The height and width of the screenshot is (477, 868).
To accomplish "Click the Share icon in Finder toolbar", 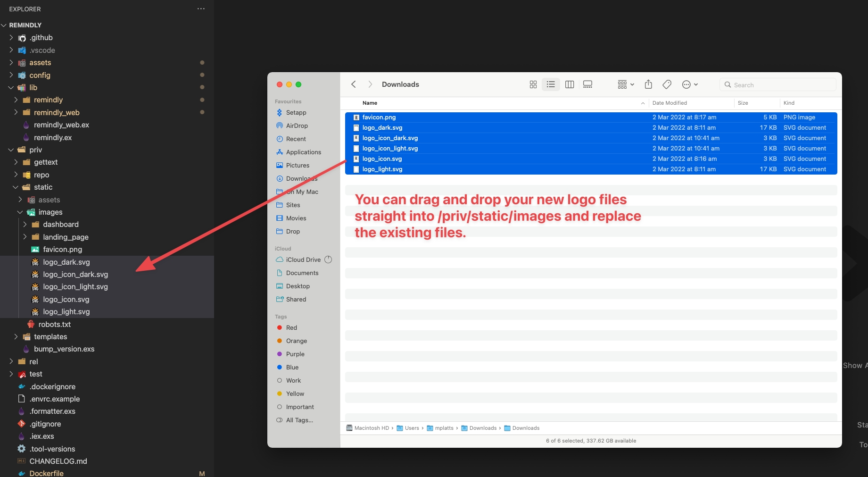I will click(648, 84).
